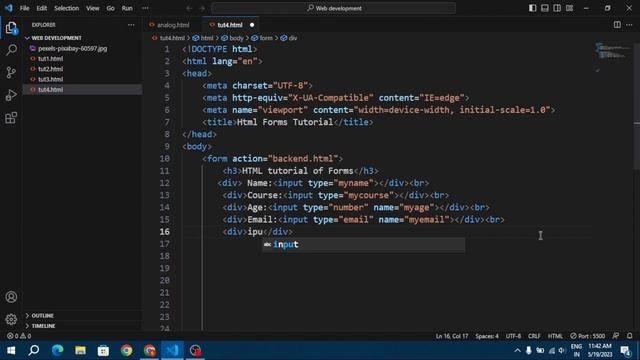Viewport: 640px width, 360px height.
Task: Open tut3.html in explorer
Action: click(51, 79)
